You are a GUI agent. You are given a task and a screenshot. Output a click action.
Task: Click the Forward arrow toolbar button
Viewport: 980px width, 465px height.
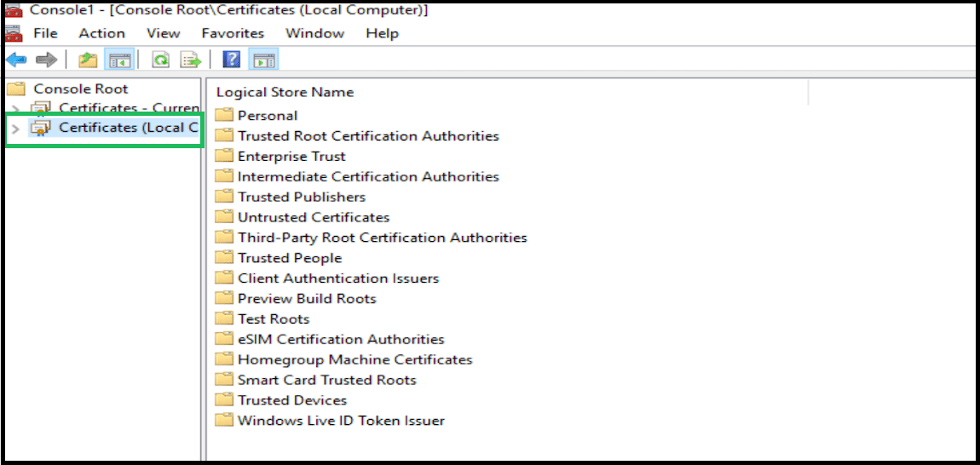click(46, 60)
